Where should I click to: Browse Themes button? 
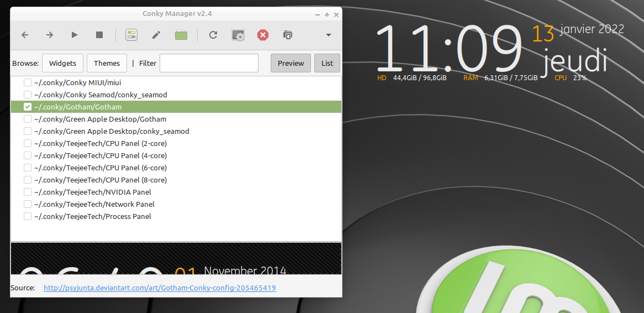point(107,63)
